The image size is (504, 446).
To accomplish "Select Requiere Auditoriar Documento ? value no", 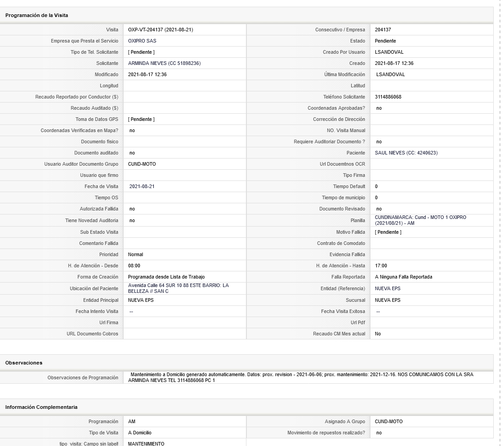I will point(379,142).
